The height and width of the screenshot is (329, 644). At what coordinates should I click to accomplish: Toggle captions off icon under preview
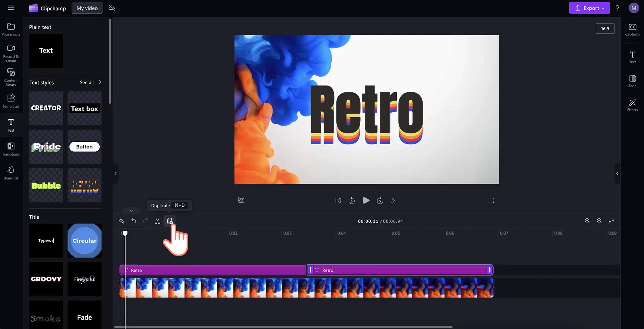click(241, 200)
